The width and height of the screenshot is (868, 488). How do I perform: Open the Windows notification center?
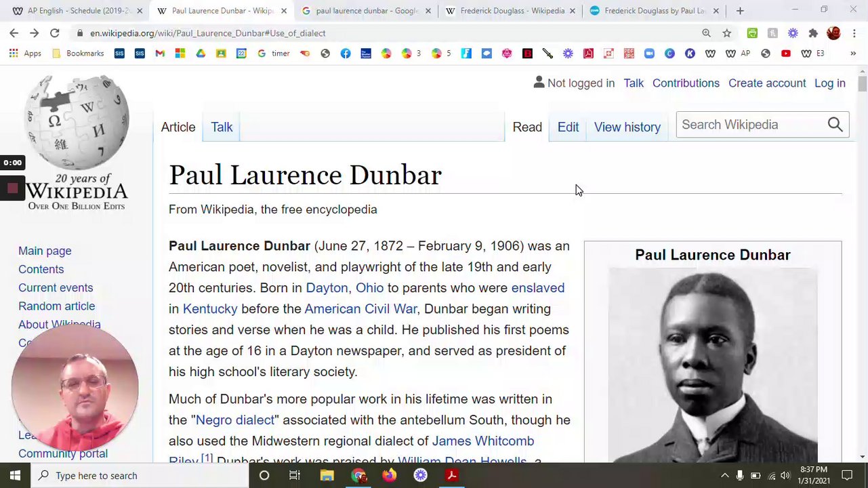[x=847, y=475]
